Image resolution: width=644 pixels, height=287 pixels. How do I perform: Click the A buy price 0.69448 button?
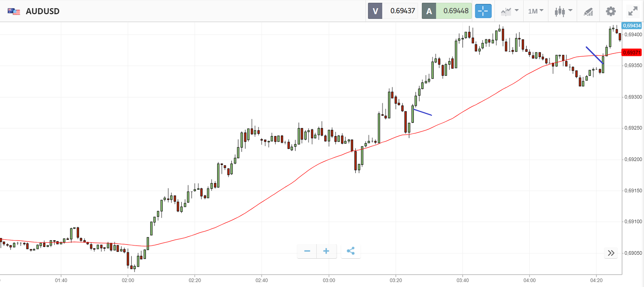coord(447,11)
